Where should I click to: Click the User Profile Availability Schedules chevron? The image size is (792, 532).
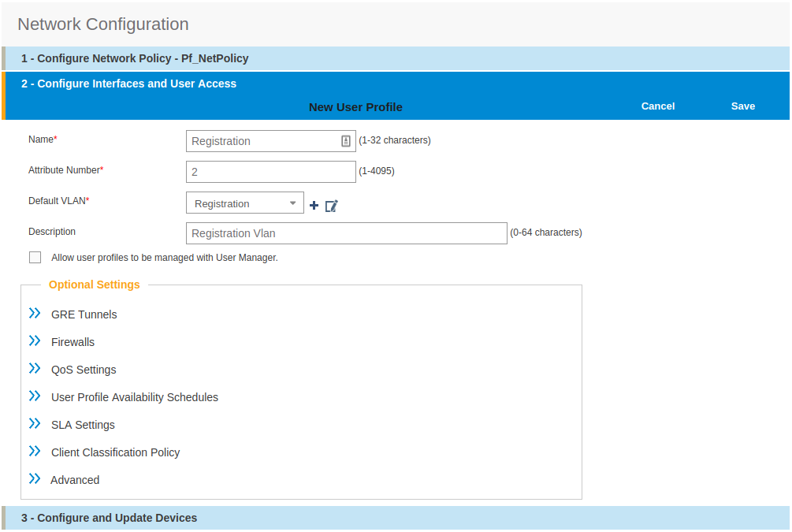(x=35, y=395)
